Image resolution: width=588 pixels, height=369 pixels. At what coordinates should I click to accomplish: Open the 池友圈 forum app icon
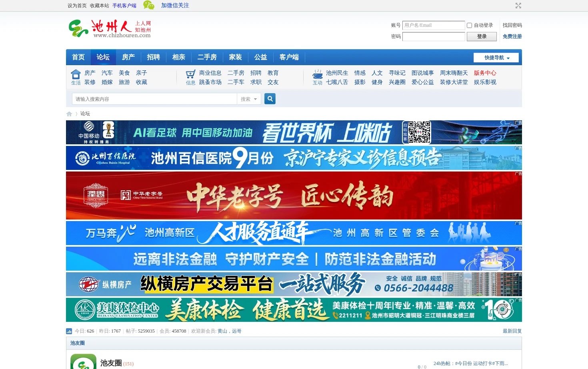83,361
